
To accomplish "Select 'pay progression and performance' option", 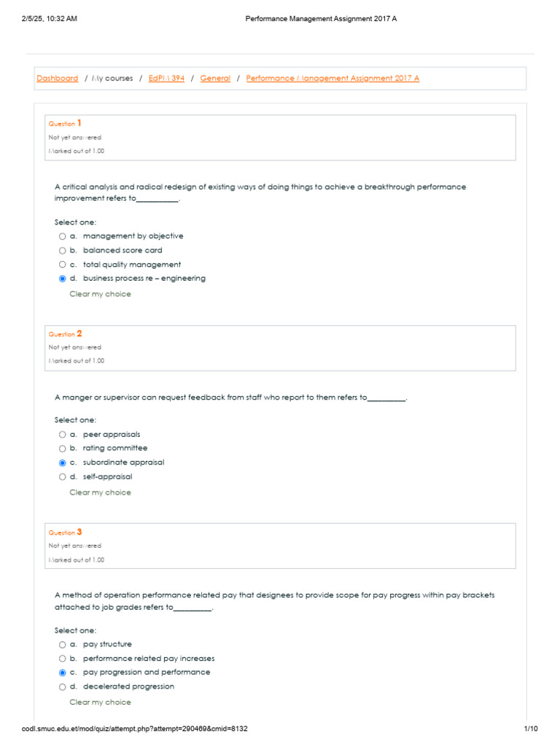I will 63,673.
